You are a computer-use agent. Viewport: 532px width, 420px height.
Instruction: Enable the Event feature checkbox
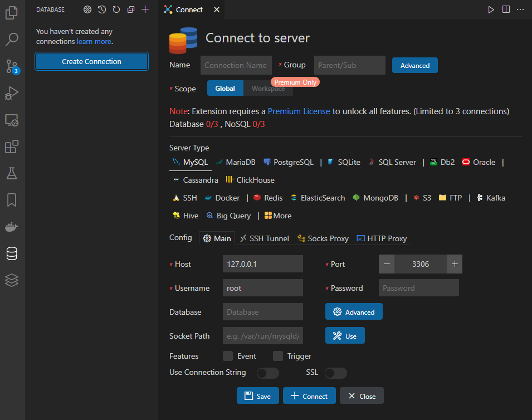point(228,356)
